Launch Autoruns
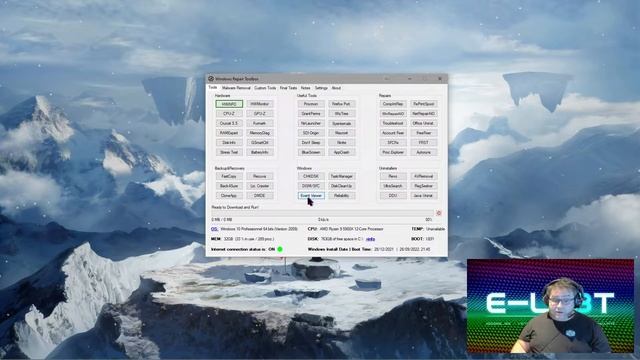 (x=424, y=152)
